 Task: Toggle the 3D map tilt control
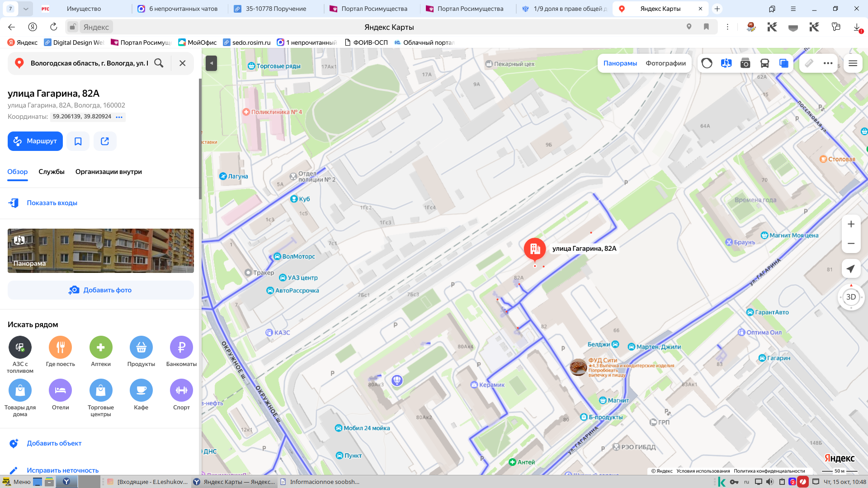[x=851, y=297]
